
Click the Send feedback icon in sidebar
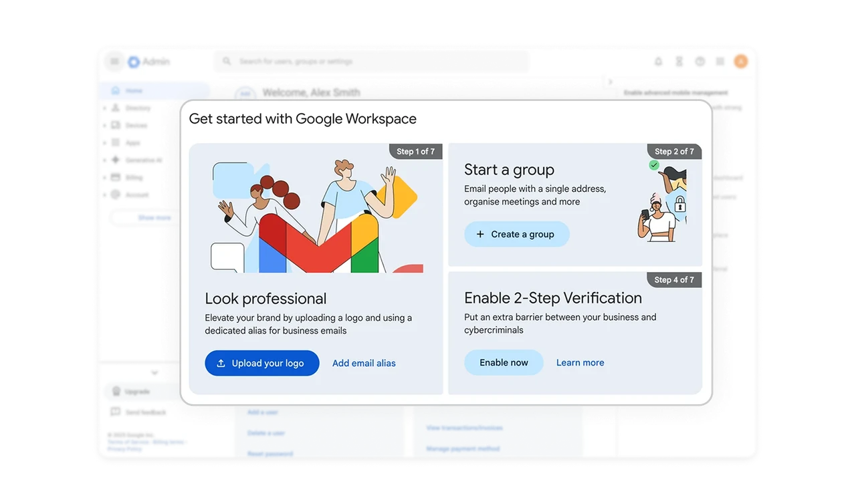pyautogui.click(x=116, y=412)
